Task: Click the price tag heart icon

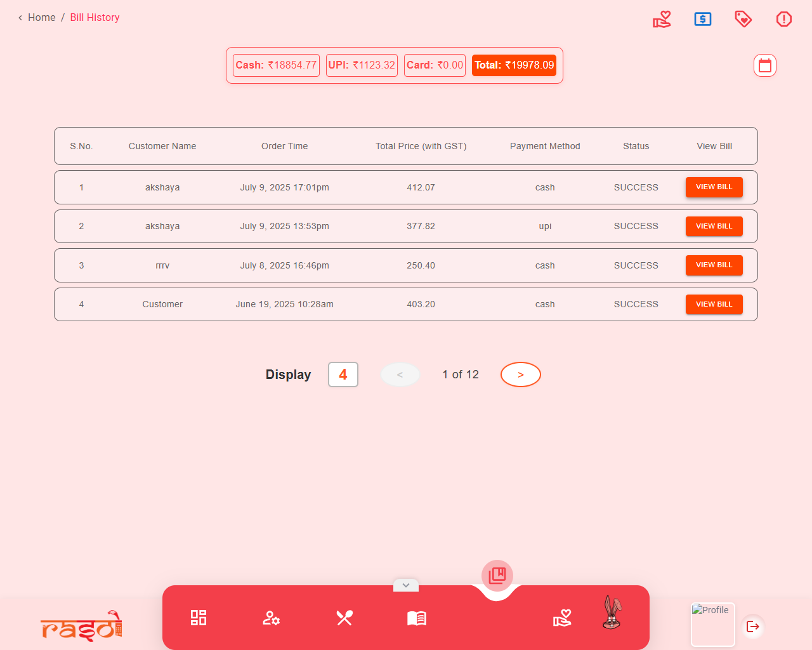Action: click(743, 19)
